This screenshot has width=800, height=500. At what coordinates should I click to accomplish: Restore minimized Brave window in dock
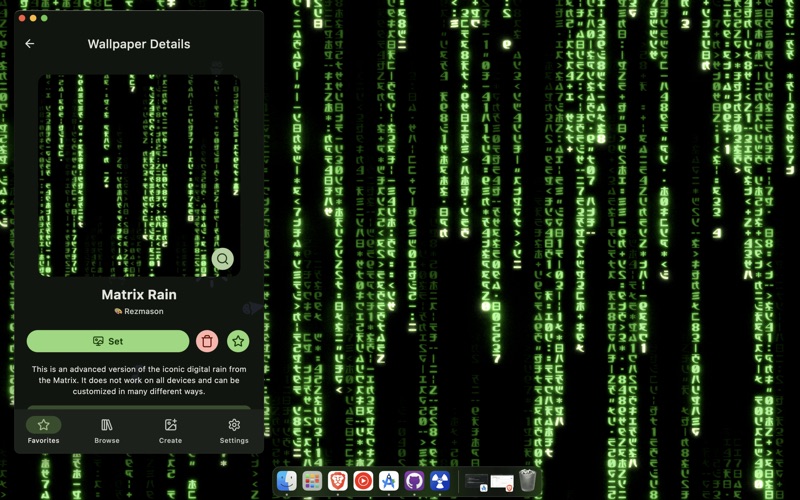point(502,481)
